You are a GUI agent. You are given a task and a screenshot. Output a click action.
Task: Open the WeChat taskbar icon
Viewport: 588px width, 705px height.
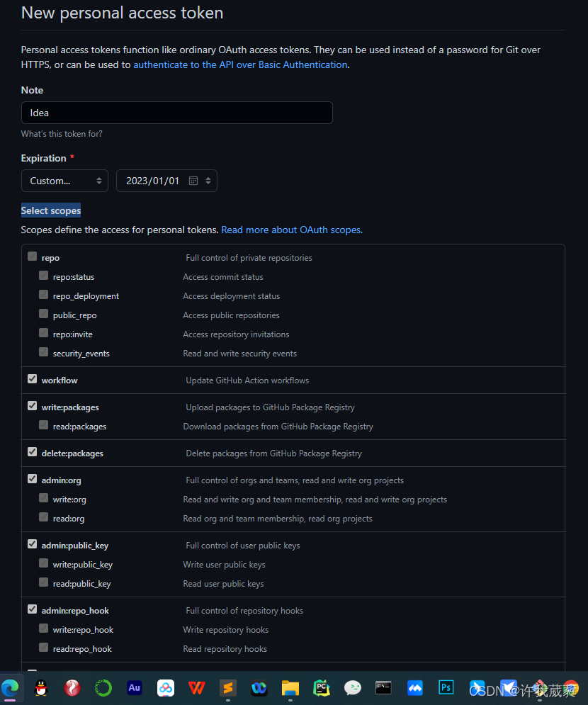click(352, 687)
